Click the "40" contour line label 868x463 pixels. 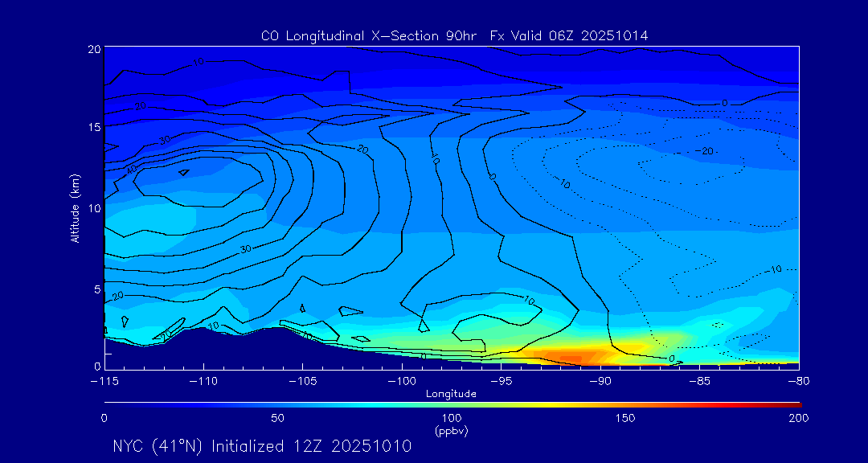point(132,170)
